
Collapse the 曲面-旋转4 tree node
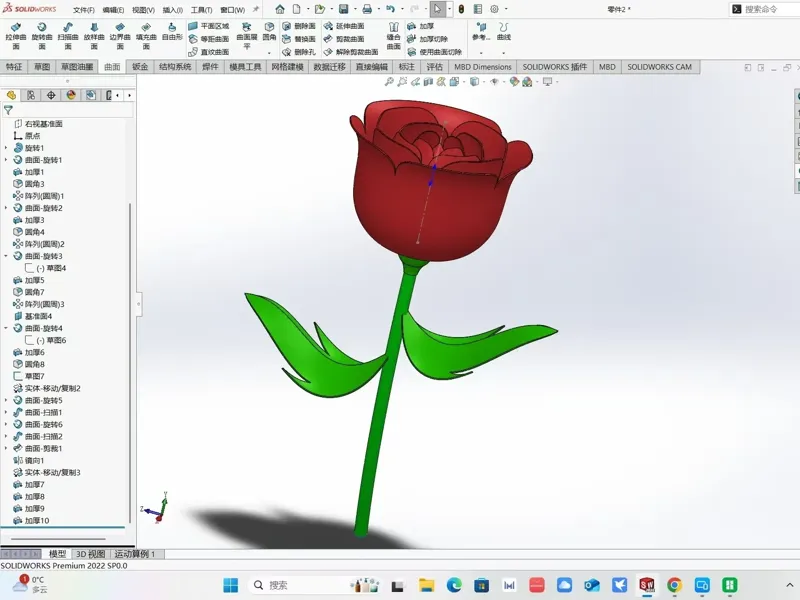pos(6,328)
